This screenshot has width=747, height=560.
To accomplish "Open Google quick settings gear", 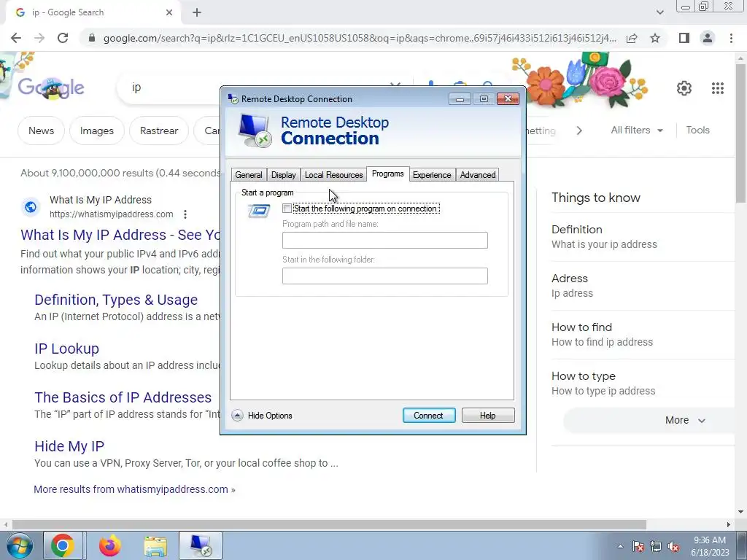I will (x=684, y=88).
